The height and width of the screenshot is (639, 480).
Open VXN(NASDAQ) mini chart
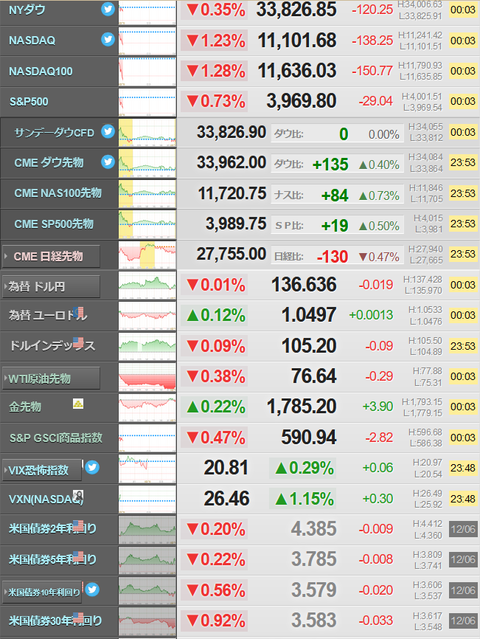pos(148,499)
